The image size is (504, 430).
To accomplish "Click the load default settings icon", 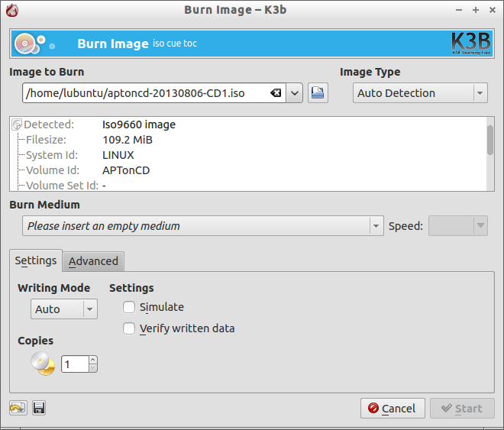I will pos(18,408).
